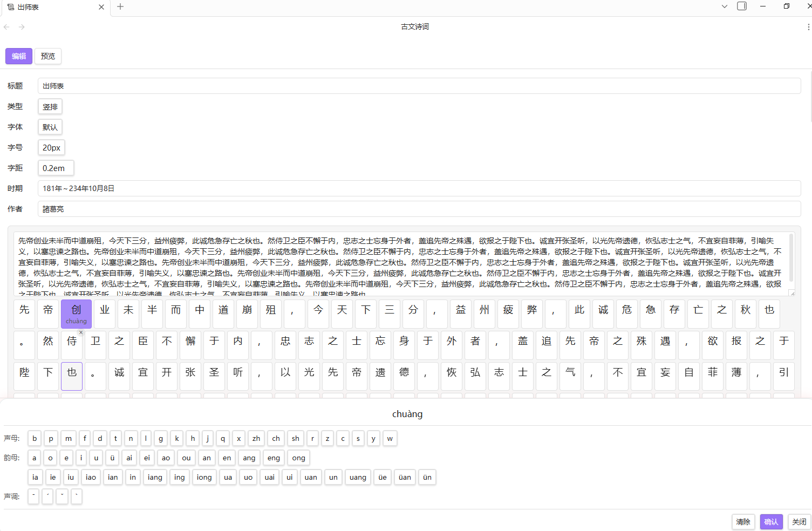Choose the final ei
The height and width of the screenshot is (531, 812).
(147, 458)
